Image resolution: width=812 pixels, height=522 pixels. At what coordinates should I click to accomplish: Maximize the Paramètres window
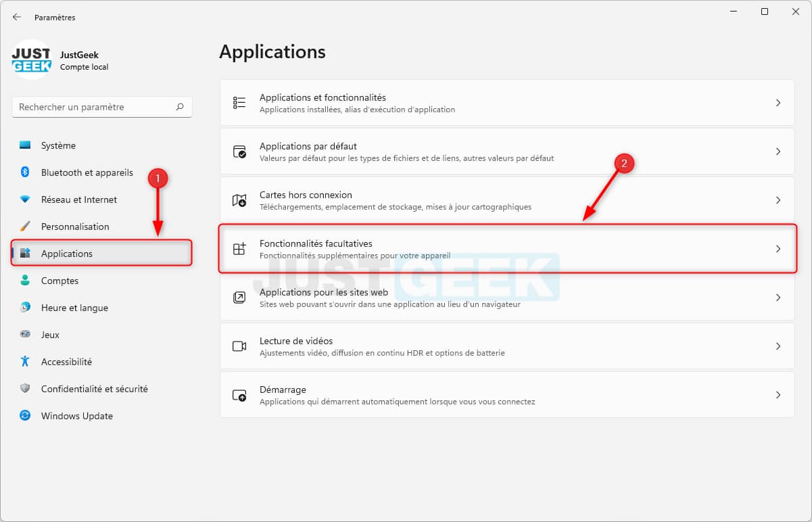click(x=765, y=11)
